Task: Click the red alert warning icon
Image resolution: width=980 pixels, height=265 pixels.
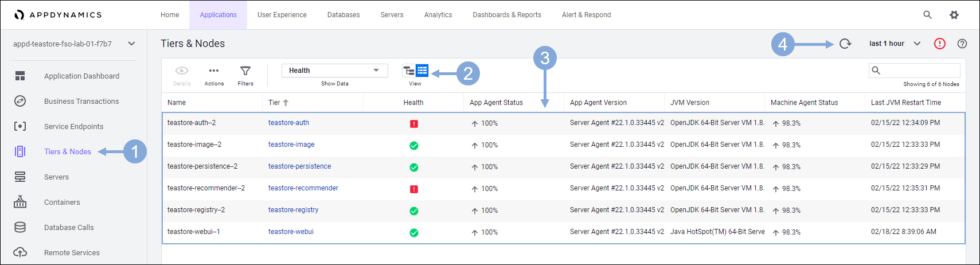Action: tap(939, 44)
